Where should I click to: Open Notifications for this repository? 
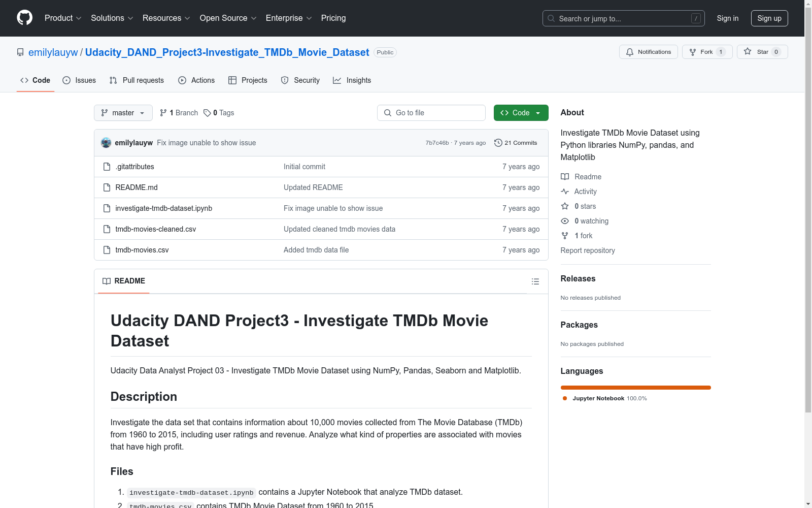649,52
